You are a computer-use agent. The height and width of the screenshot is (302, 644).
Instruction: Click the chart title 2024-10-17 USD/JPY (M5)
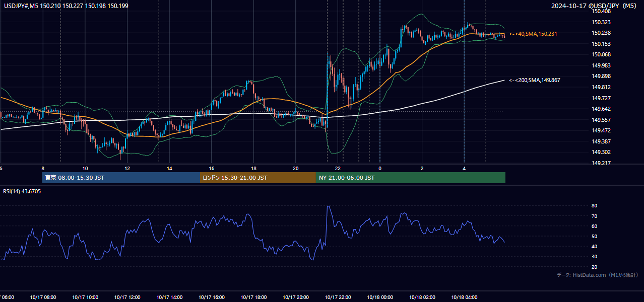pos(595,6)
